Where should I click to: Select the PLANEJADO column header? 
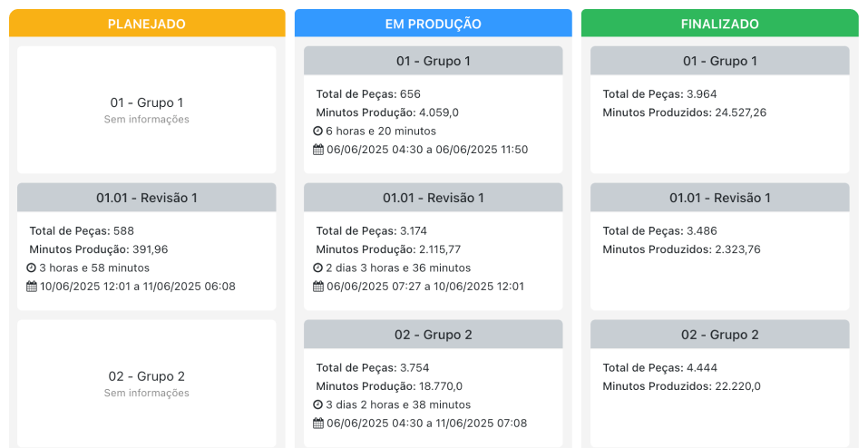pyautogui.click(x=147, y=24)
